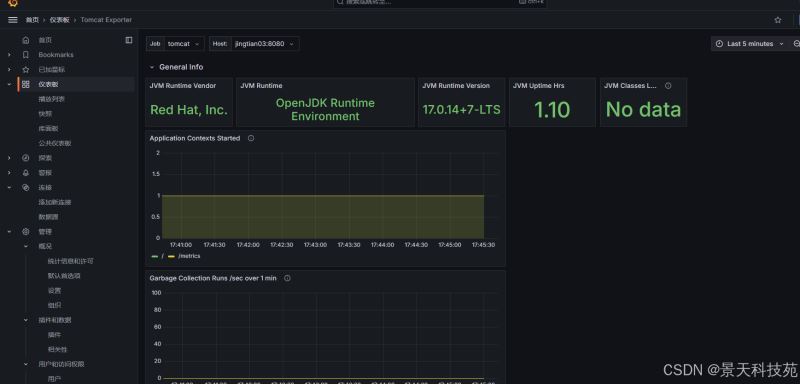Click the Bookmarks icon in the sidebar
Viewport: 800px width, 384px height.
point(26,55)
